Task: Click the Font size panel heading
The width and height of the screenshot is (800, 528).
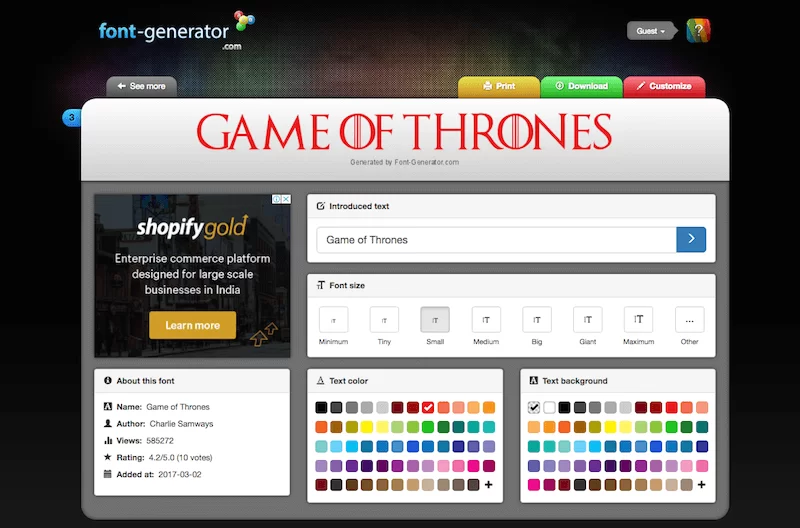Action: [347, 285]
